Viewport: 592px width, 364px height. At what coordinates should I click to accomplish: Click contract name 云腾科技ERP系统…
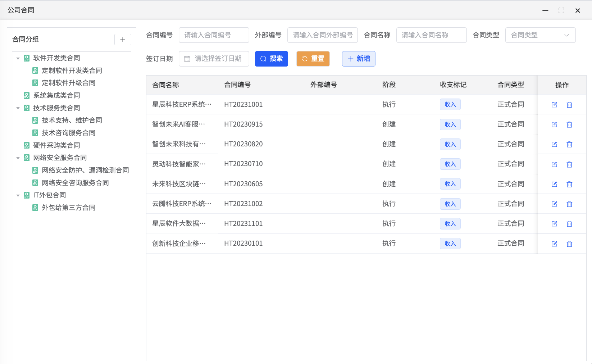182,204
